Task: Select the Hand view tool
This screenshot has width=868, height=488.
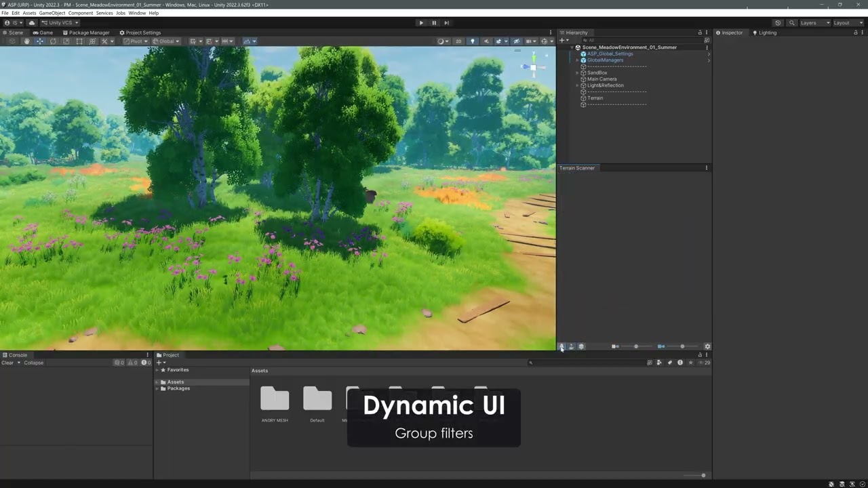Action: (26, 41)
